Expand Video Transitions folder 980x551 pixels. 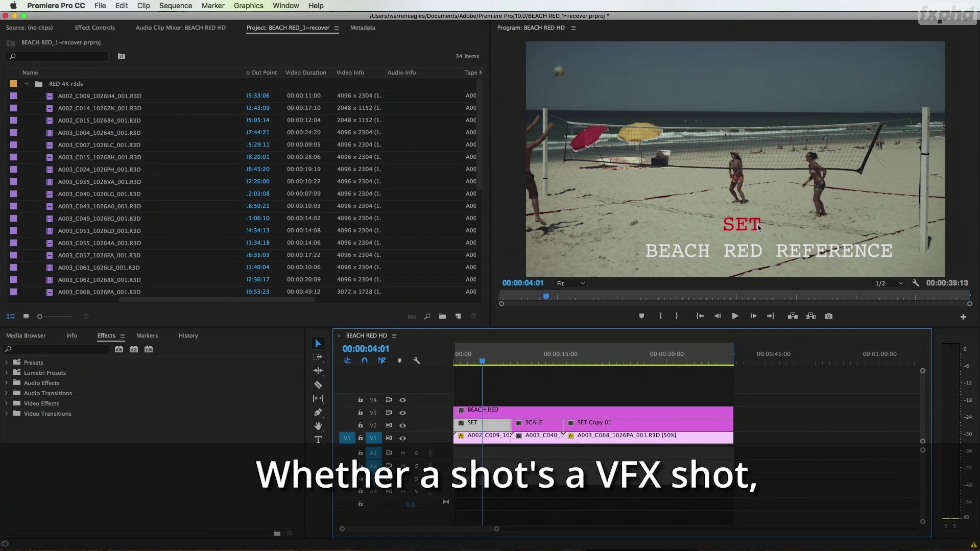click(x=6, y=414)
